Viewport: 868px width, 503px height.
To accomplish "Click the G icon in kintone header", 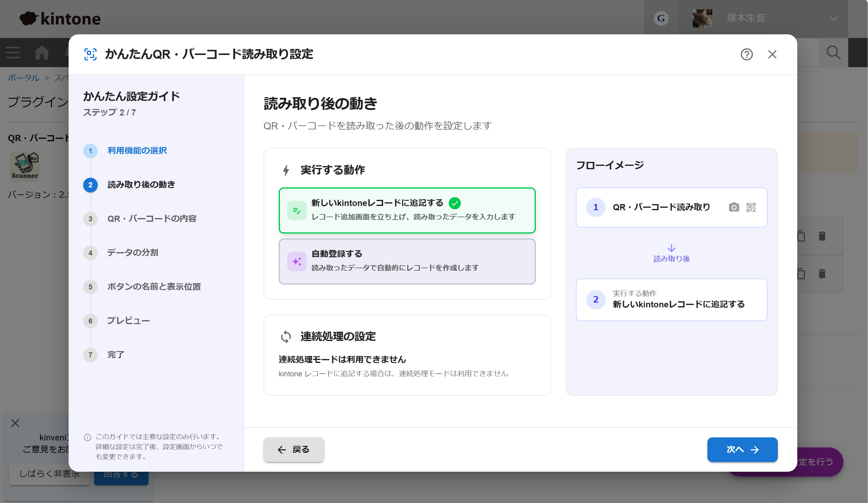I will (661, 18).
